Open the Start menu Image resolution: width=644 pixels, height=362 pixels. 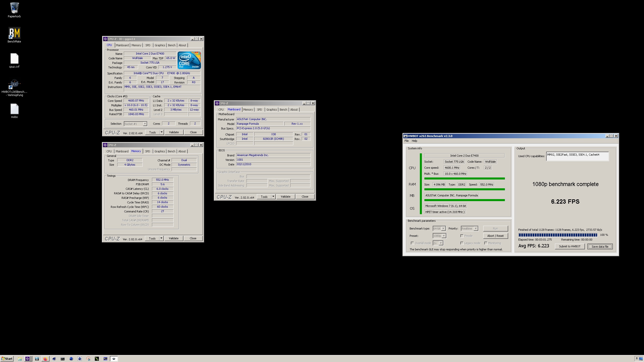7,359
